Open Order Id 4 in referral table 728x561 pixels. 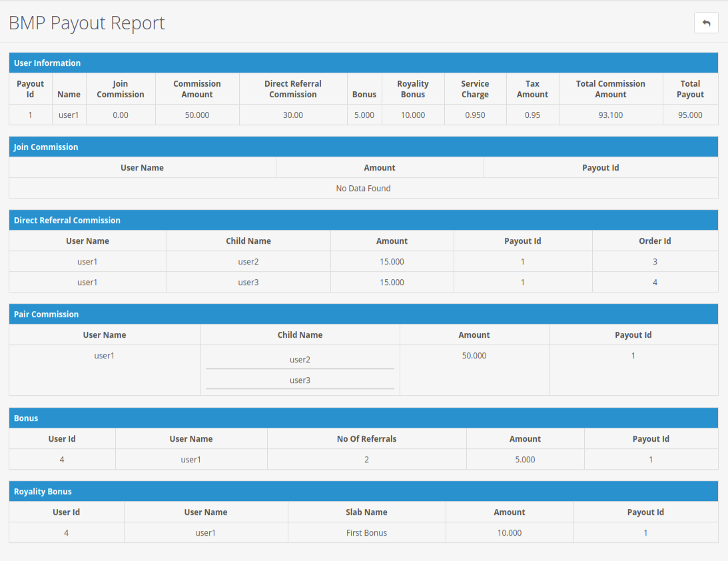(x=655, y=282)
